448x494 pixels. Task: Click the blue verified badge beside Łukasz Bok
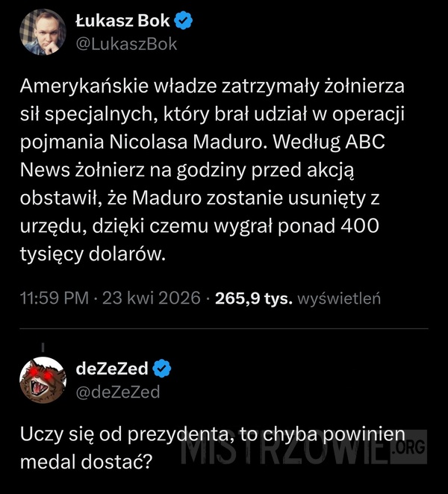click(x=184, y=22)
